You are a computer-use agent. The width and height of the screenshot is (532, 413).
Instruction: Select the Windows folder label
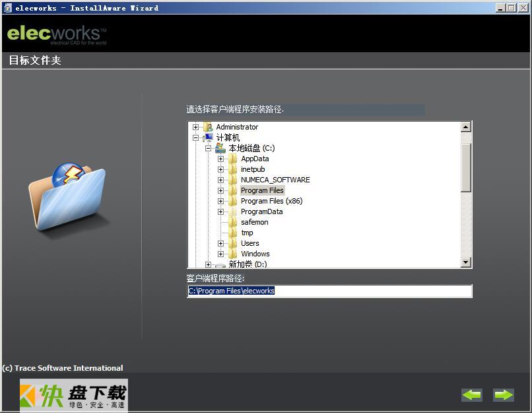[x=255, y=254]
